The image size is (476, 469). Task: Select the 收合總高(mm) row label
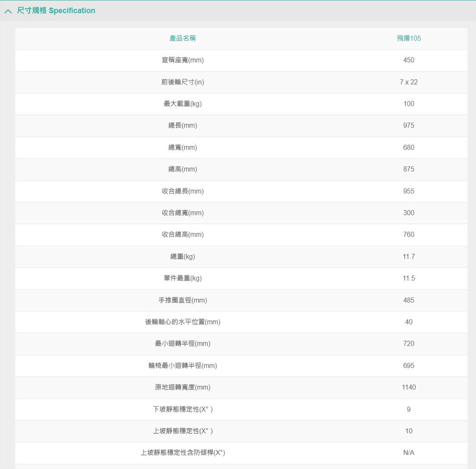pos(182,235)
